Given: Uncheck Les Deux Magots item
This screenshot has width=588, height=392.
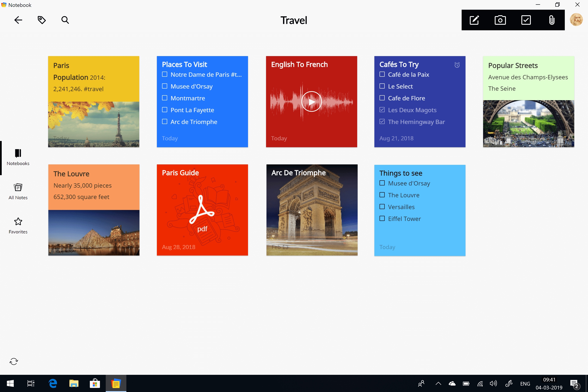Looking at the screenshot, I should point(382,110).
